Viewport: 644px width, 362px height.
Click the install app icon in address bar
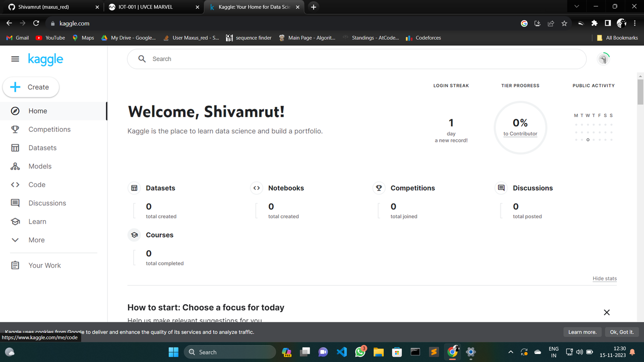[x=537, y=23]
